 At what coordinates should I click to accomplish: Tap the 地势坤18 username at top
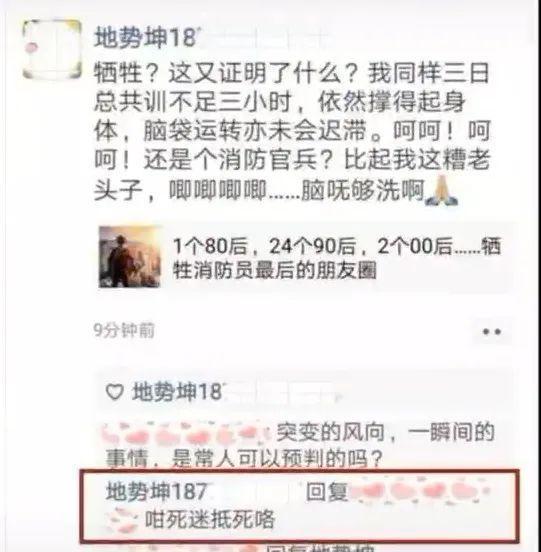point(147,37)
